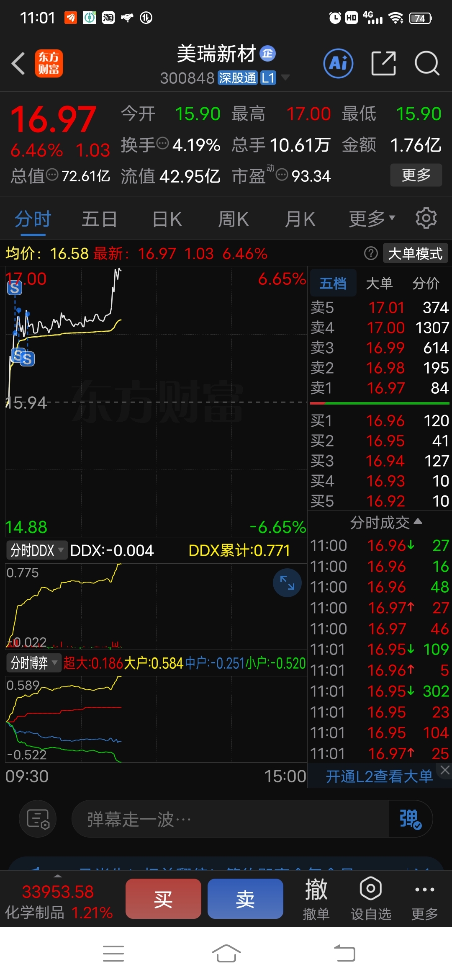Select the 大单 tab

pyautogui.click(x=379, y=283)
